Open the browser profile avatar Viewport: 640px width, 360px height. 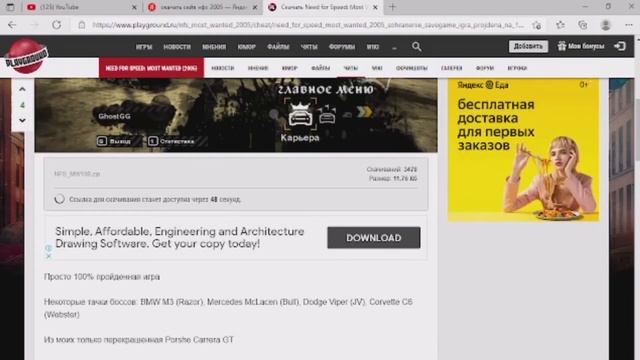(606, 25)
